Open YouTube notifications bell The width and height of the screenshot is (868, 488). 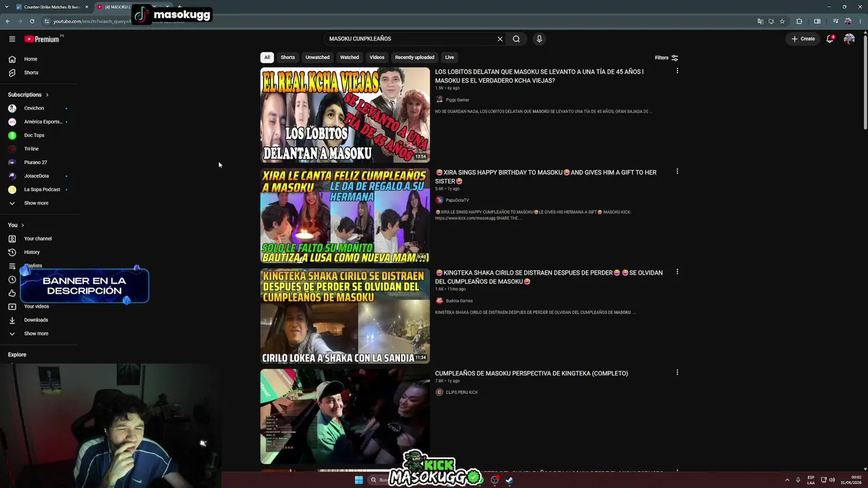829,39
